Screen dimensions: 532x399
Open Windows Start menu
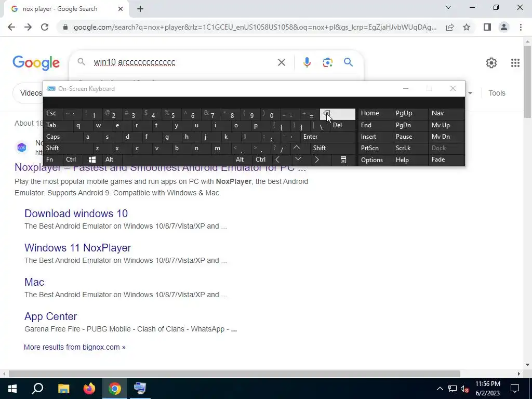click(x=12, y=389)
